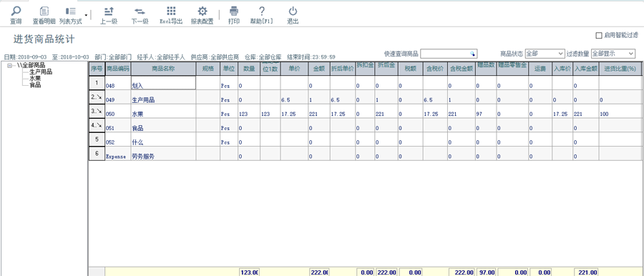Screen dimensions: 644x276
Task: Go down with 下一级 icon
Action: pyautogui.click(x=140, y=11)
